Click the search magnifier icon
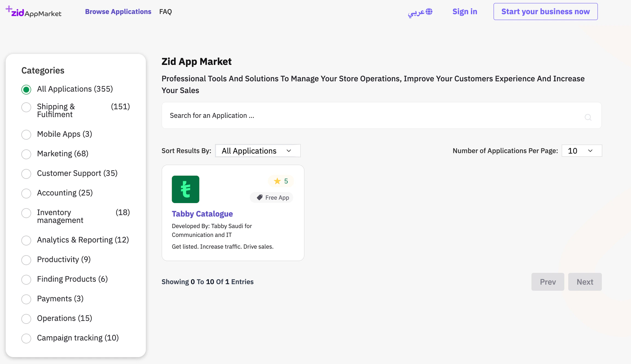Screen dimensions: 631x364 (x=588, y=117)
